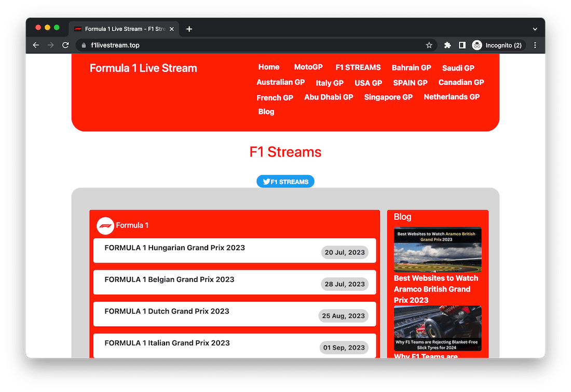Viewport: 571px width, 392px height.
Task: Open the Australian GP menu link
Action: point(280,82)
